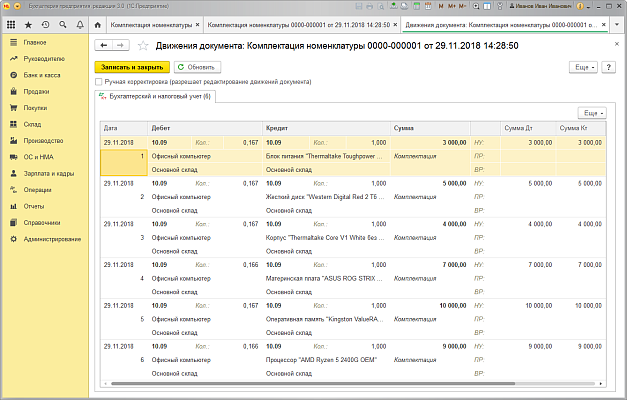This screenshot has width=627, height=400.
Task: Open the Администрирование section
Action: pyautogui.click(x=52, y=238)
